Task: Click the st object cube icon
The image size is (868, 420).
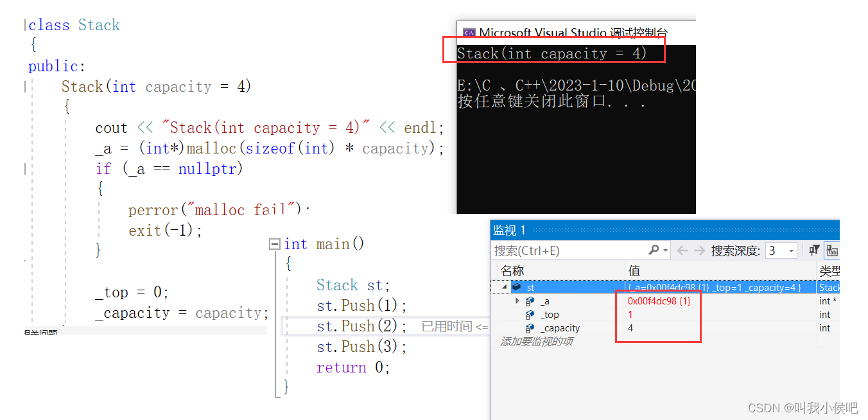Action: [x=516, y=288]
